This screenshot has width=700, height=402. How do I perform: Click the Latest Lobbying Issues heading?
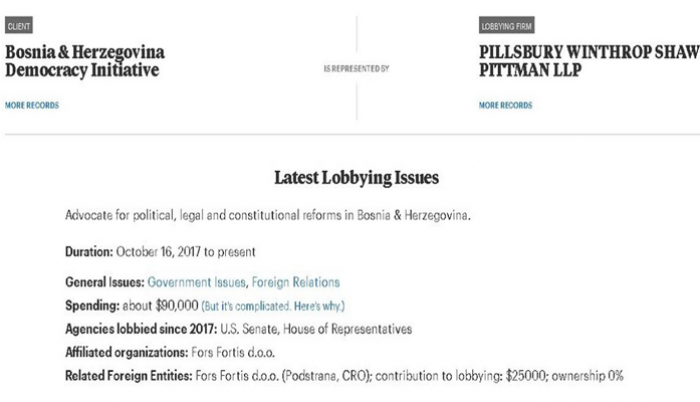pos(356,178)
